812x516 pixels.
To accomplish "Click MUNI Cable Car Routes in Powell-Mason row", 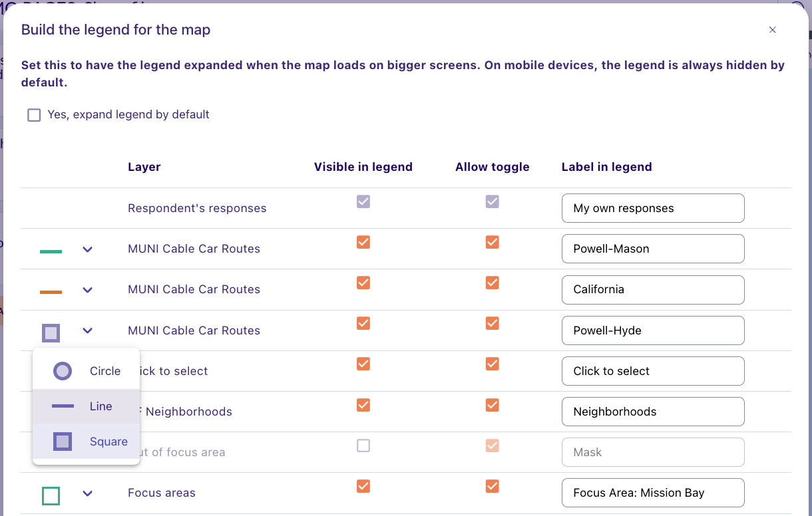I will click(194, 249).
